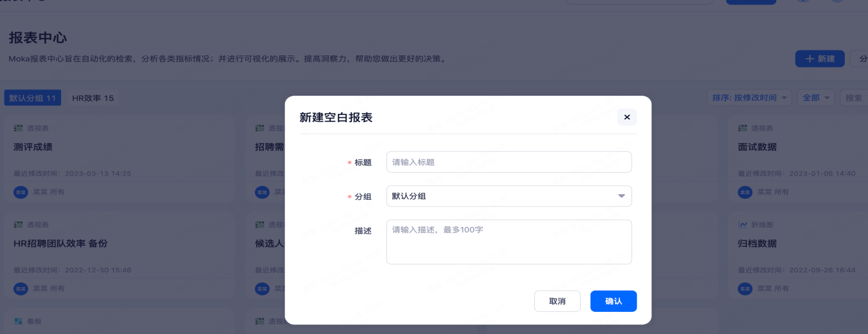This screenshot has height=334, width=868.
Task: Click the 看板 dashboard icon
Action: tap(18, 321)
